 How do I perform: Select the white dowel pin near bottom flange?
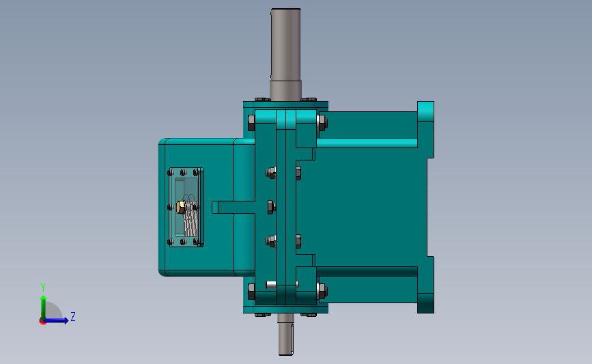271,285
